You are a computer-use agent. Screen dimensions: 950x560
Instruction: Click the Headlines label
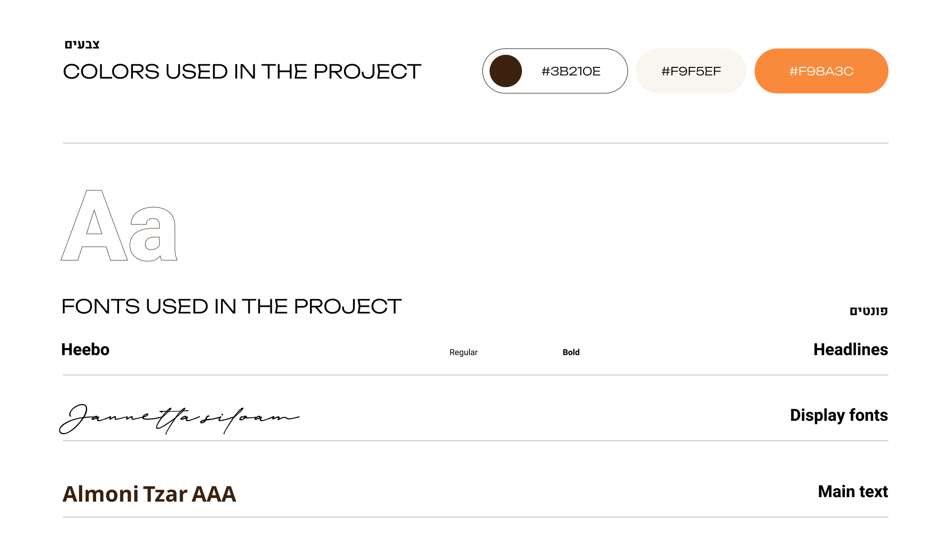click(850, 350)
